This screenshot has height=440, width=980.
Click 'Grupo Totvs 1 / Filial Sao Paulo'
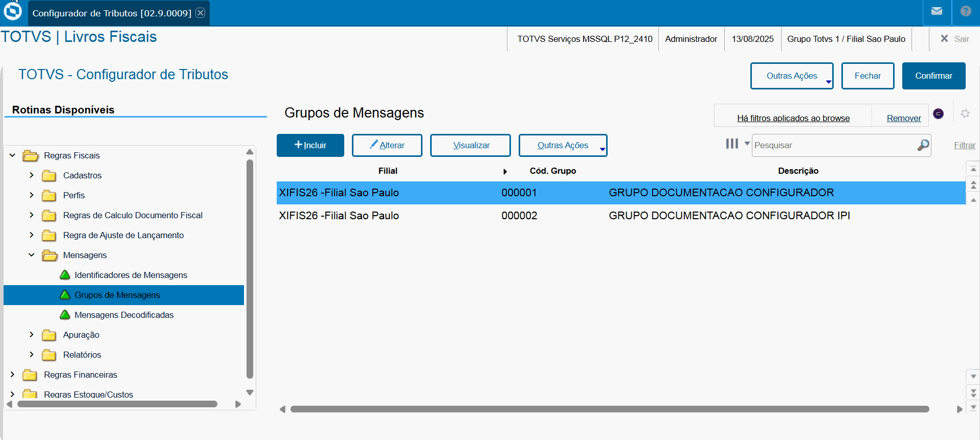pyautogui.click(x=846, y=39)
